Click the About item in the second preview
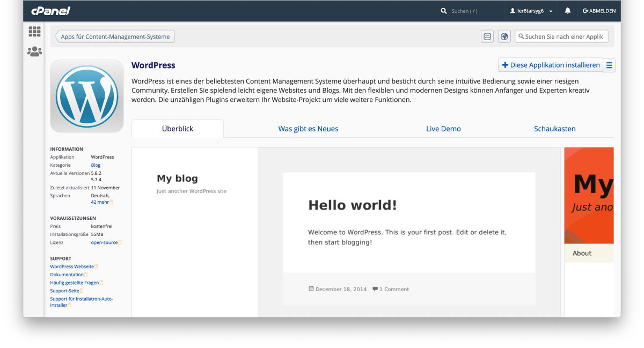Viewport: 644px width, 348px height. point(582,253)
